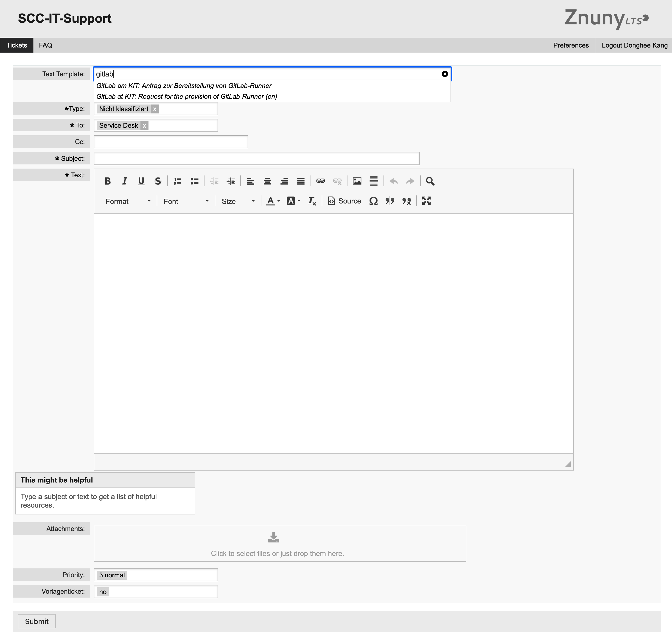Click the undo arrow
This screenshot has width=672, height=638.
click(x=394, y=181)
